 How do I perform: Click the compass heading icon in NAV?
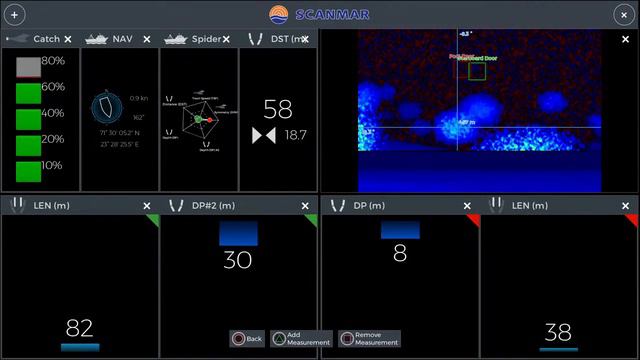pyautogui.click(x=107, y=108)
